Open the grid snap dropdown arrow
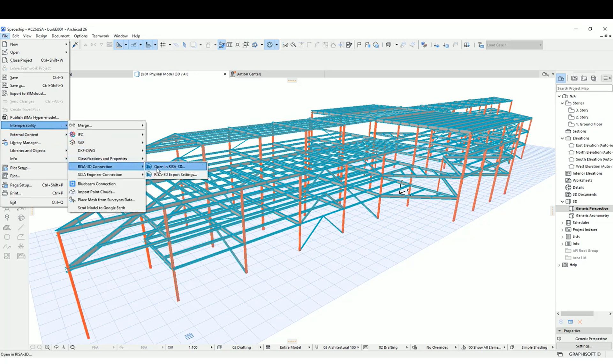The height and width of the screenshot is (364, 613). 170,45
